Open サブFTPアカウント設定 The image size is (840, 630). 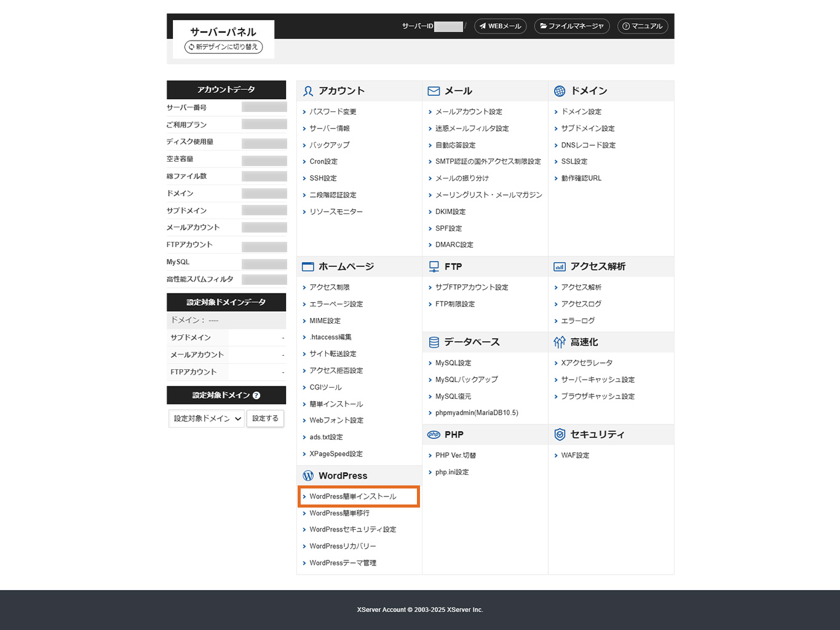coord(472,287)
